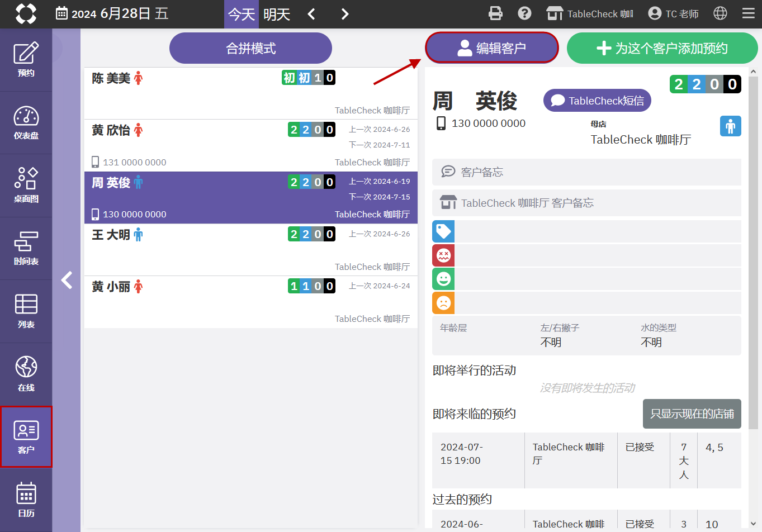Open 日历 calendar in the sidebar

pyautogui.click(x=26, y=500)
